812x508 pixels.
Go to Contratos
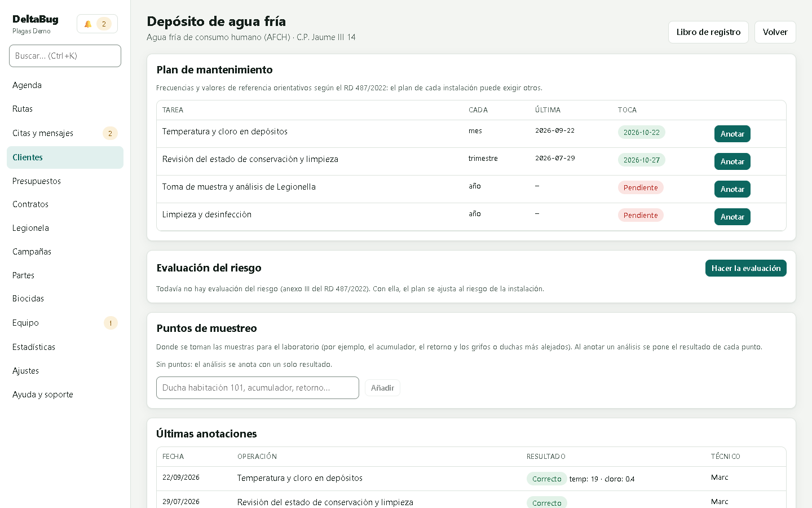click(x=65, y=204)
